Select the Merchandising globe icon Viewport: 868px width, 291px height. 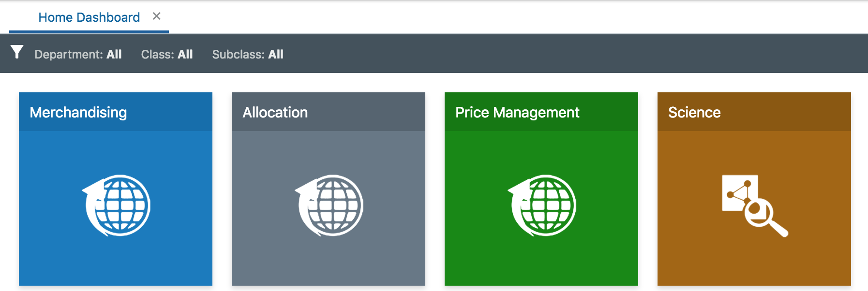[116, 205]
